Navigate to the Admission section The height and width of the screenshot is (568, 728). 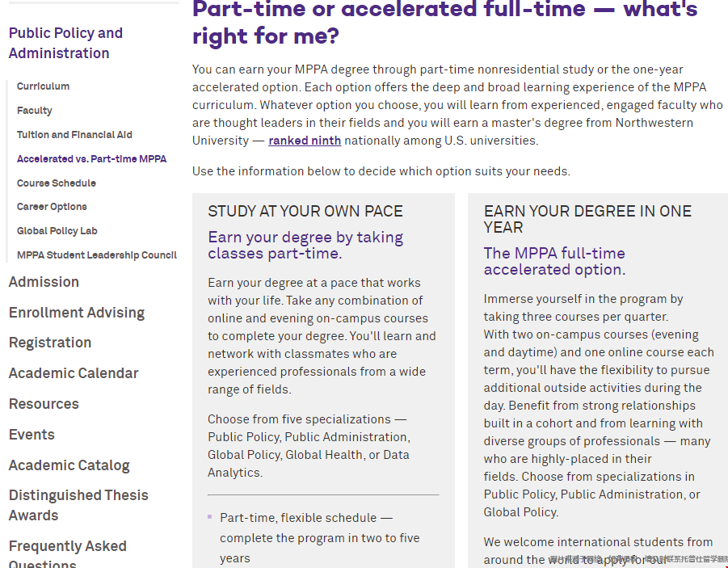(x=44, y=282)
